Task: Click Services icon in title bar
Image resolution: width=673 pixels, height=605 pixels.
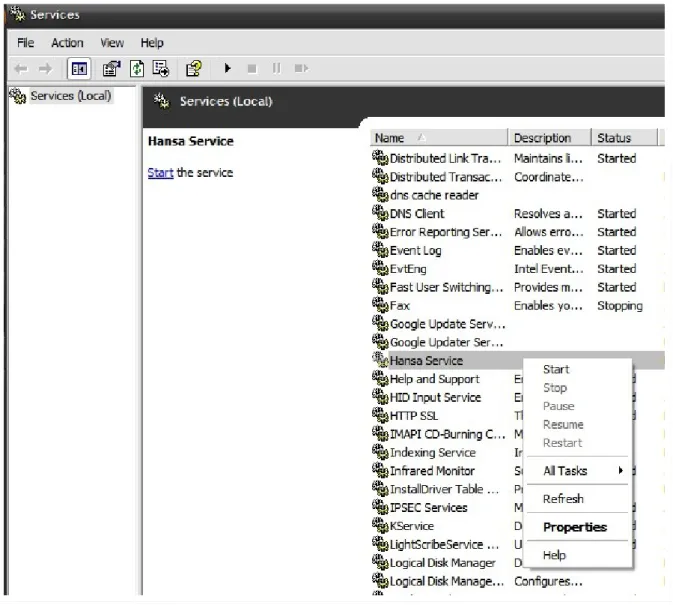Action: (18, 14)
